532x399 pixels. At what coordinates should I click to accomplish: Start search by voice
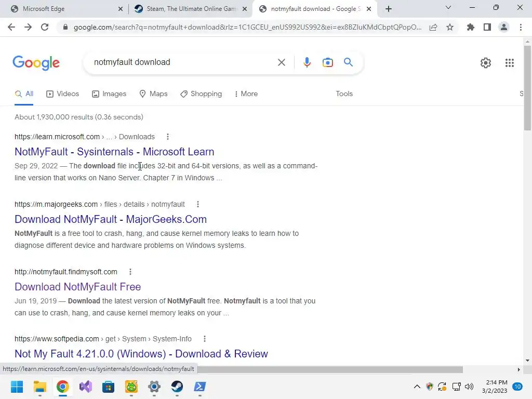click(x=307, y=62)
